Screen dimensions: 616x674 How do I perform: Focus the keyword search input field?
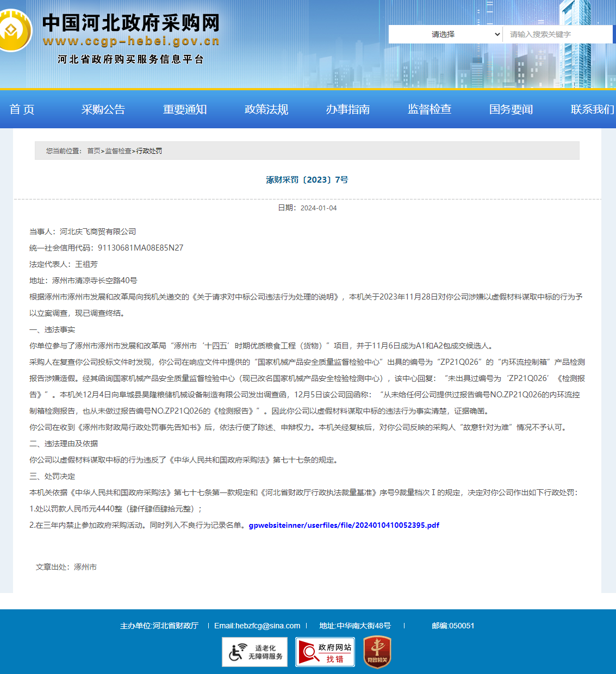click(x=557, y=34)
